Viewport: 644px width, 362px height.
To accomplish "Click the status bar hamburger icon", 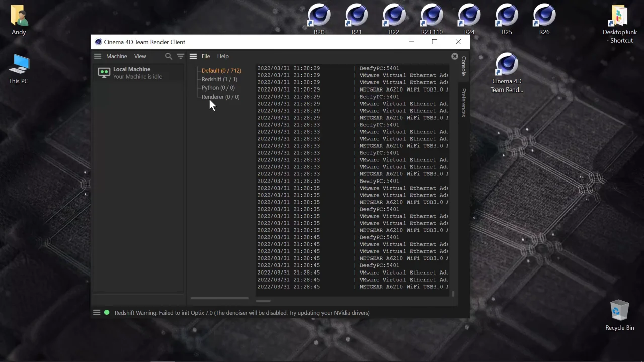I will [97, 312].
